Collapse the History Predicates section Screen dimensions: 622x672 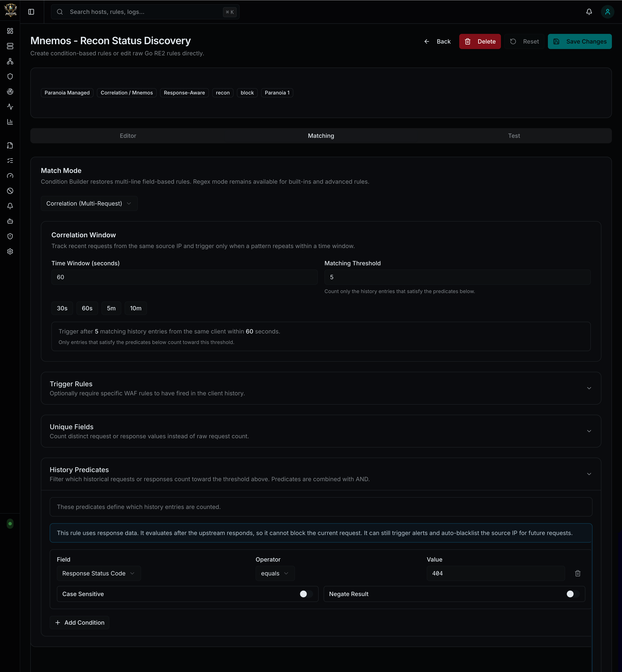[x=321, y=474]
